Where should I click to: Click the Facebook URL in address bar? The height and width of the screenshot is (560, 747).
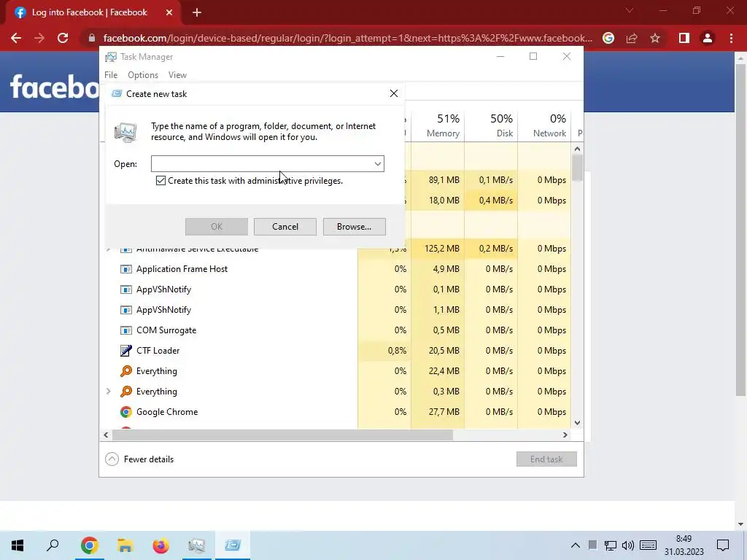click(x=348, y=38)
